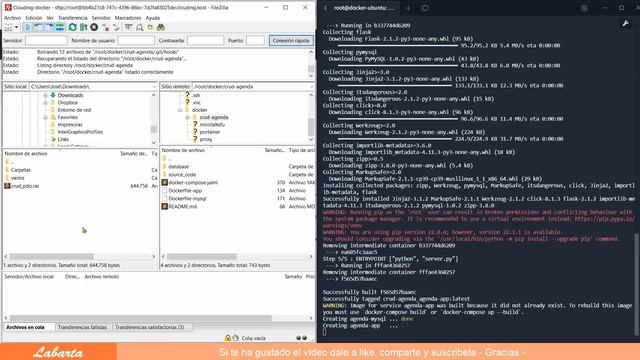This screenshot has width=640, height=360.
Task: Click the lock encryption icon in status bar
Action: pyautogui.click(x=228, y=338)
